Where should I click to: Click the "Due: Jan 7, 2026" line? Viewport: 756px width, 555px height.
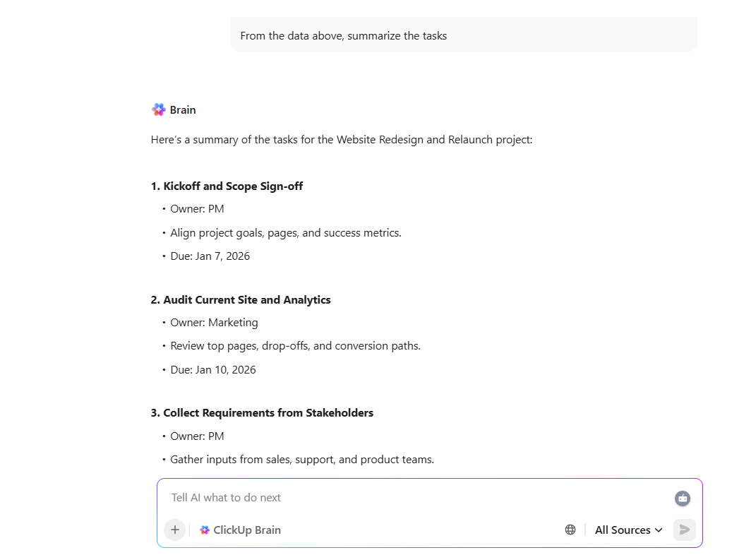[210, 256]
